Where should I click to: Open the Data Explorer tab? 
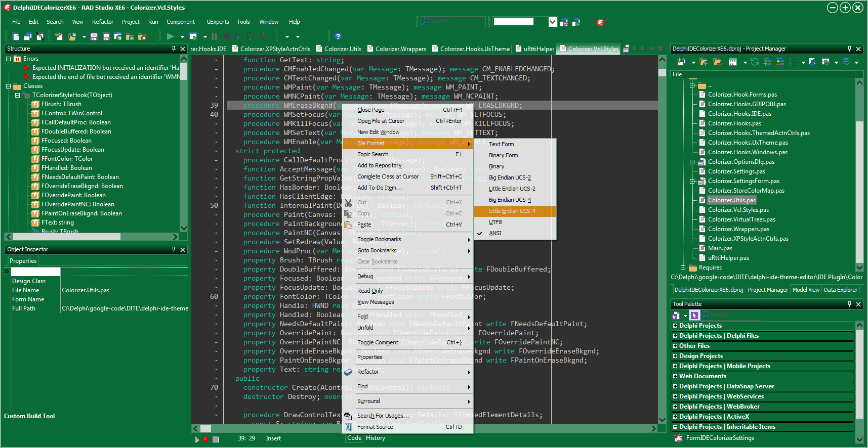coord(840,290)
